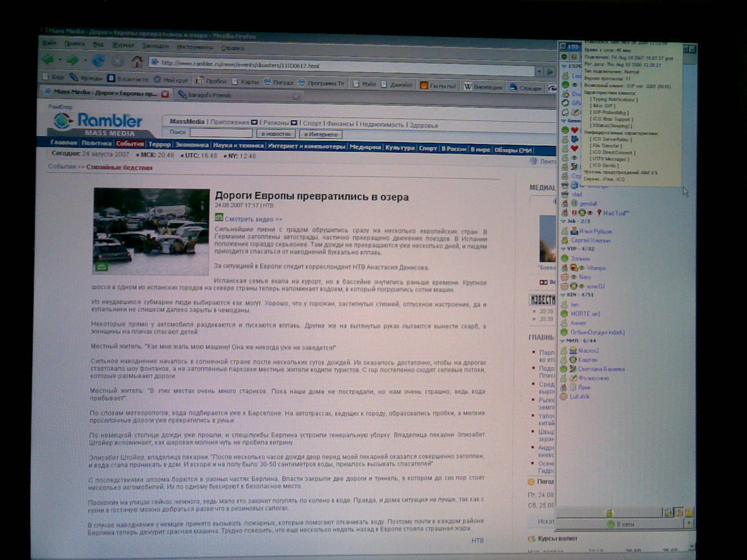Screen dimensions: 747x560
Task: Click the Stop loading icon in Firefox
Action: click(117, 61)
